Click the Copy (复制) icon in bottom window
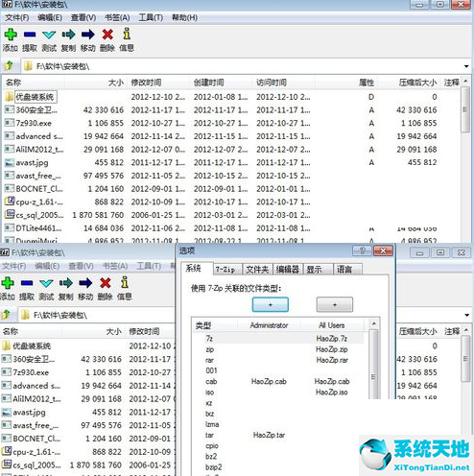This screenshot has width=474, height=476. (66, 283)
